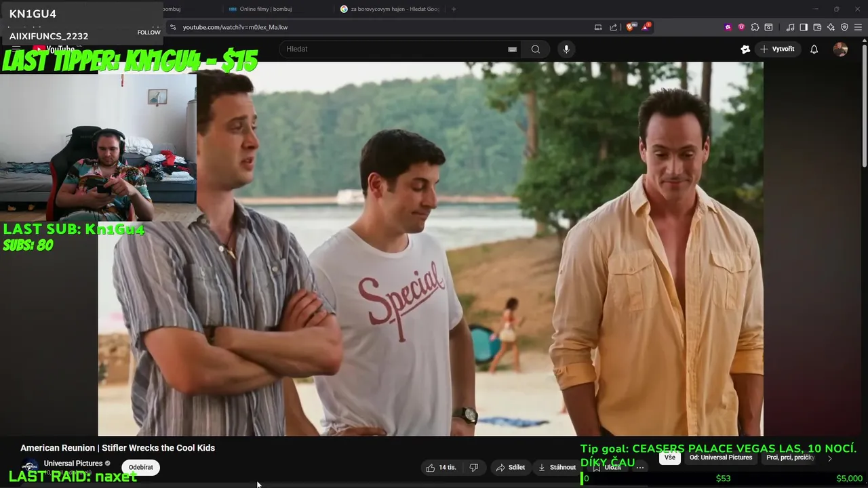Open the Brave VPN shield icon
The height and width of the screenshot is (488, 868).
844,27
